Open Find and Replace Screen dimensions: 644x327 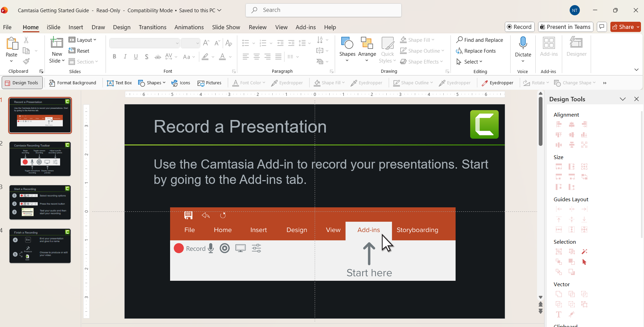click(479, 40)
